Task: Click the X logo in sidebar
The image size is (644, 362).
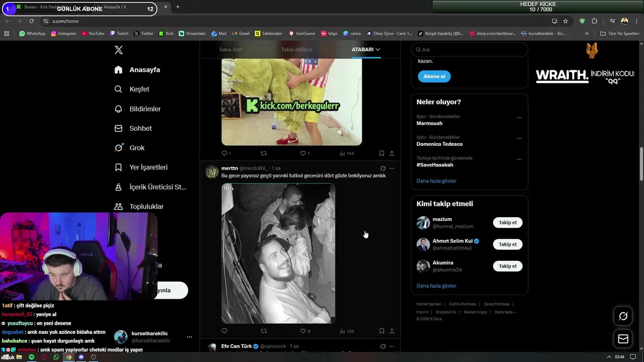Action: pos(119,50)
